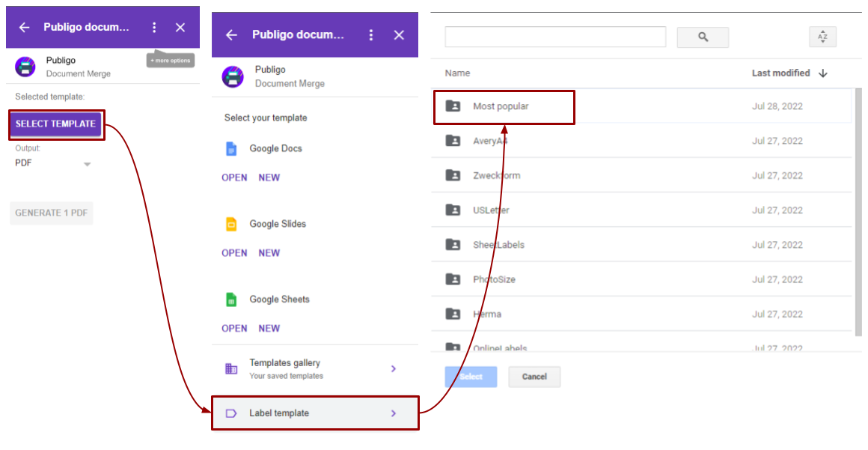Click GENERATE 1 PDF button
868x450 pixels.
(52, 213)
